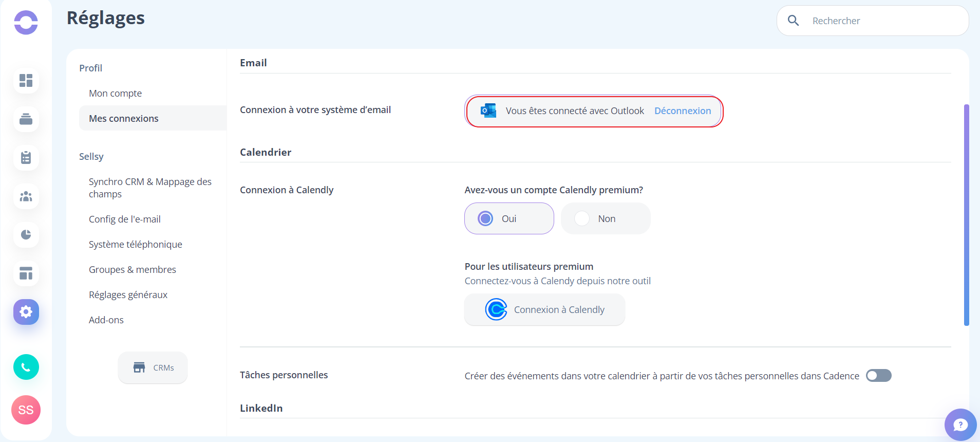Click the search magnifier icon
The image size is (980, 442).
(x=793, y=21)
